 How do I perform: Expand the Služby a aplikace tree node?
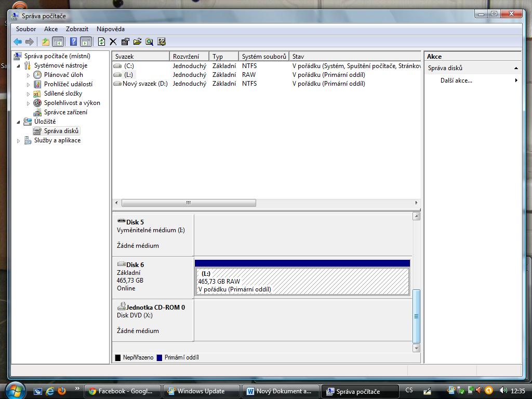pos(19,141)
